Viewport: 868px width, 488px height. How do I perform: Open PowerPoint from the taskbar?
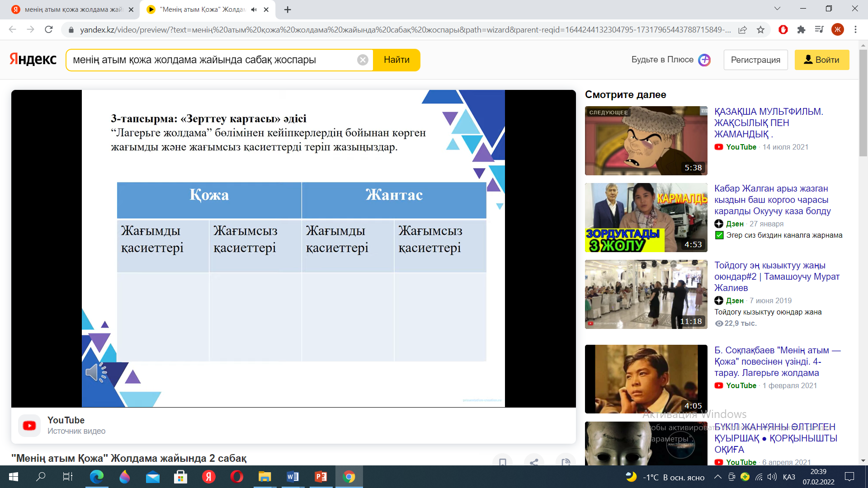[x=321, y=477]
